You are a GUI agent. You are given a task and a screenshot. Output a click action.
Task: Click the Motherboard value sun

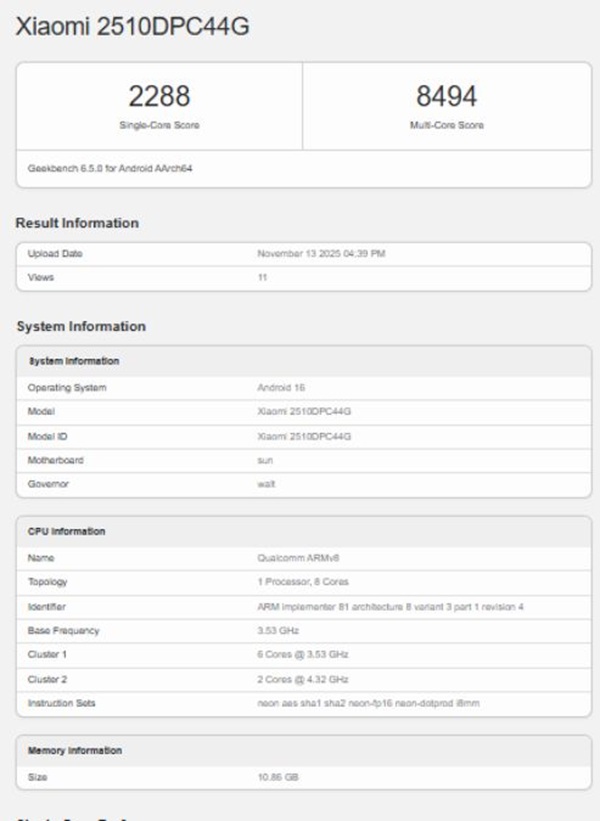tap(265, 460)
